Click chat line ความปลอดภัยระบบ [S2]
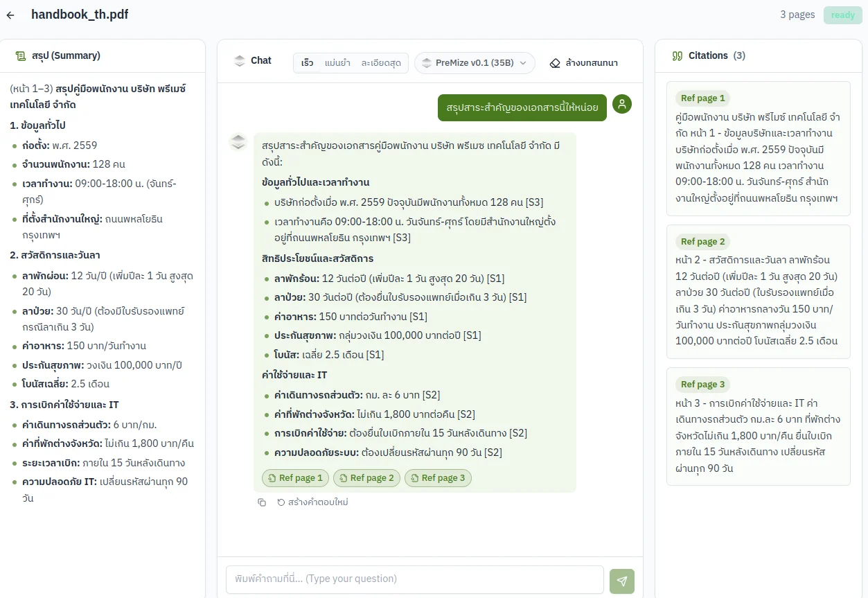 388,452
